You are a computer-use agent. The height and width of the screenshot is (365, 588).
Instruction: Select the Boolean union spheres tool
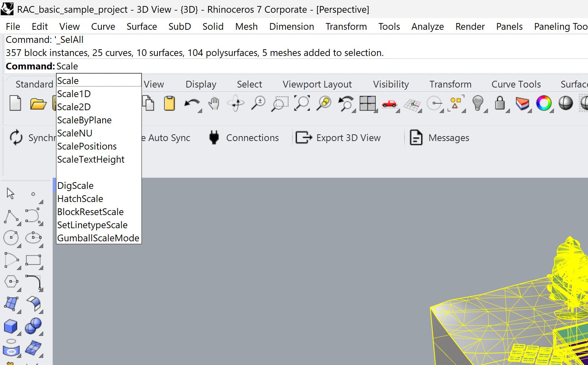point(33,326)
